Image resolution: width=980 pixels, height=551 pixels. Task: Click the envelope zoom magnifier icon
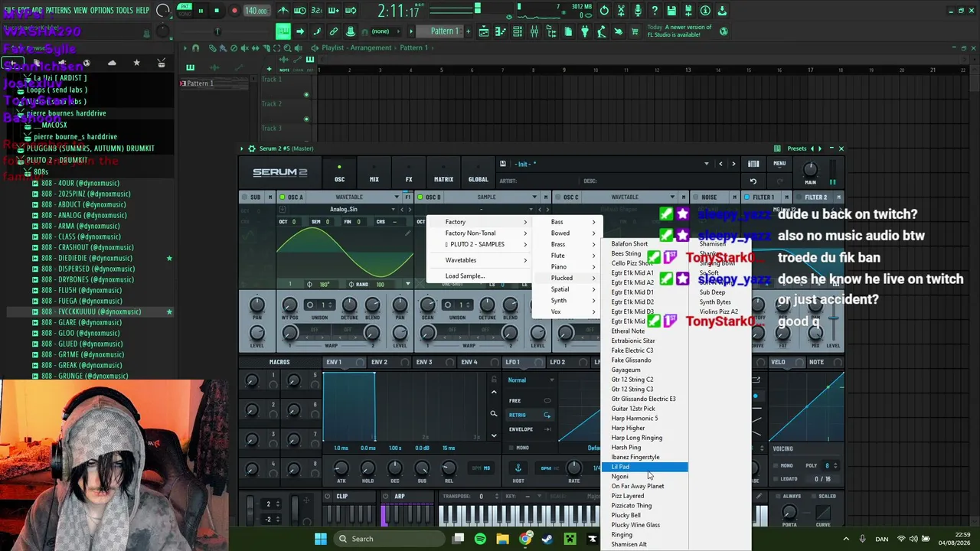coord(494,414)
